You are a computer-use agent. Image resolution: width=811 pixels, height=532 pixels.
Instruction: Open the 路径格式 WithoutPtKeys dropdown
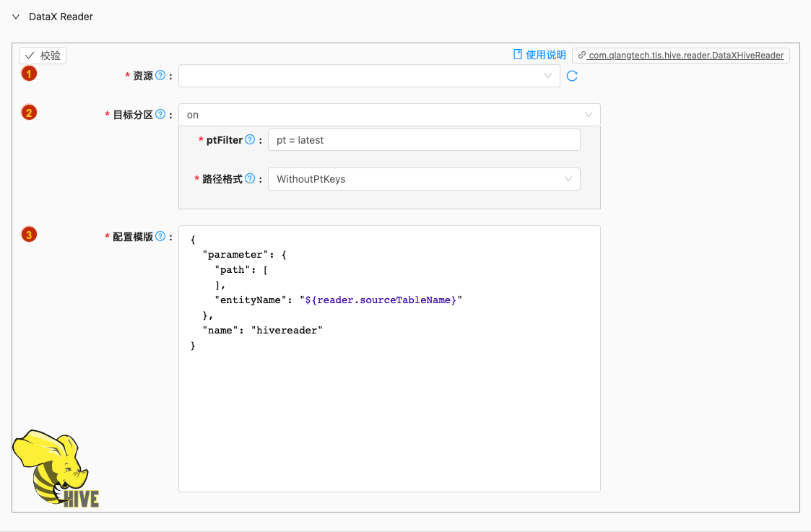[x=424, y=179]
